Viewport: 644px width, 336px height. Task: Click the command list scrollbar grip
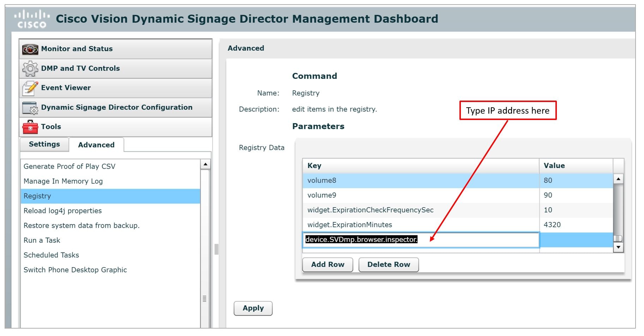[205, 299]
